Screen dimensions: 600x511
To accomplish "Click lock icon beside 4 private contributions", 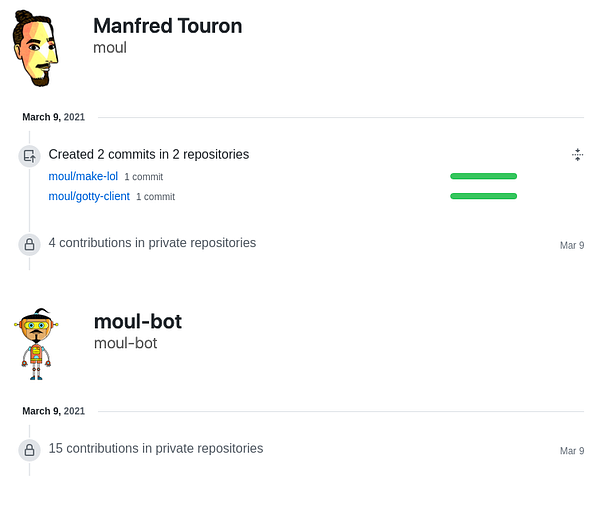I will [29, 243].
